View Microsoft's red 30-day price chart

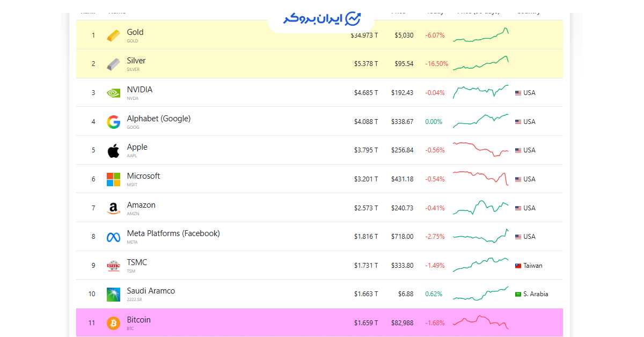[481, 177]
